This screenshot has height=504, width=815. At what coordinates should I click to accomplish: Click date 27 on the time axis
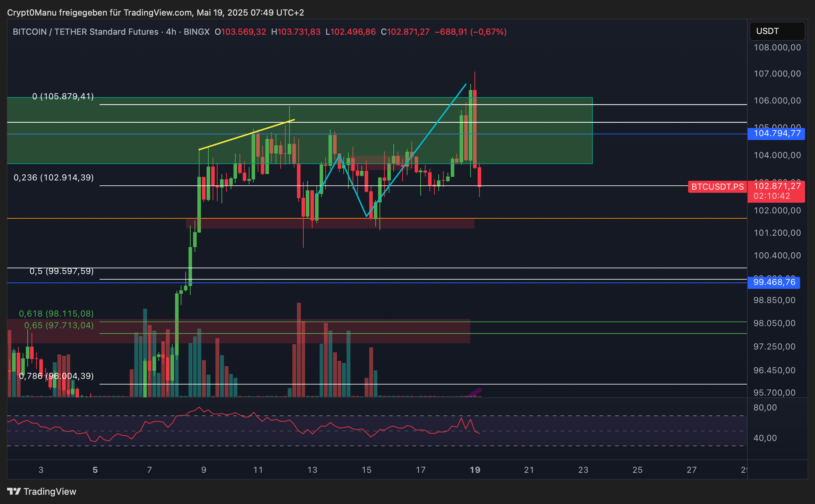(692, 470)
